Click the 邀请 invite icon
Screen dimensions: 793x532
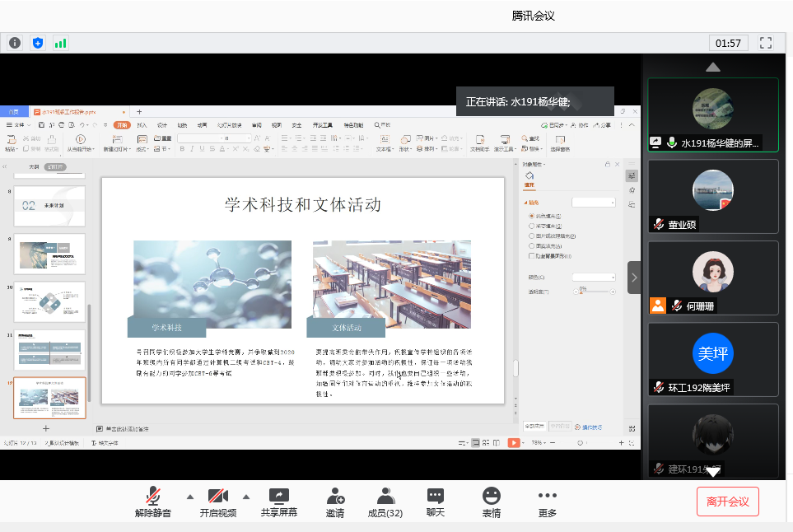pyautogui.click(x=335, y=496)
